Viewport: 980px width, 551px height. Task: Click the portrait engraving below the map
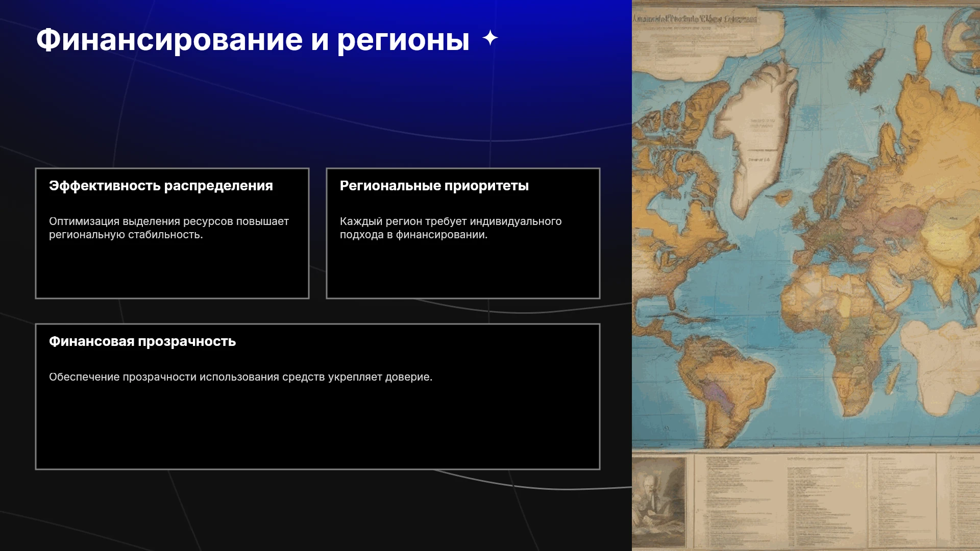[x=658, y=501]
